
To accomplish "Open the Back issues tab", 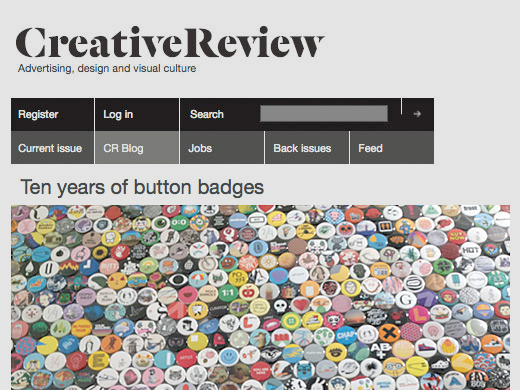I will pos(307,148).
